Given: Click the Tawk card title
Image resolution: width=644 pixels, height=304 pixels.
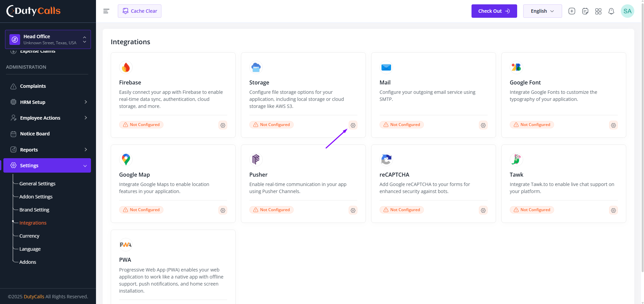Looking at the screenshot, I should coord(516,175).
